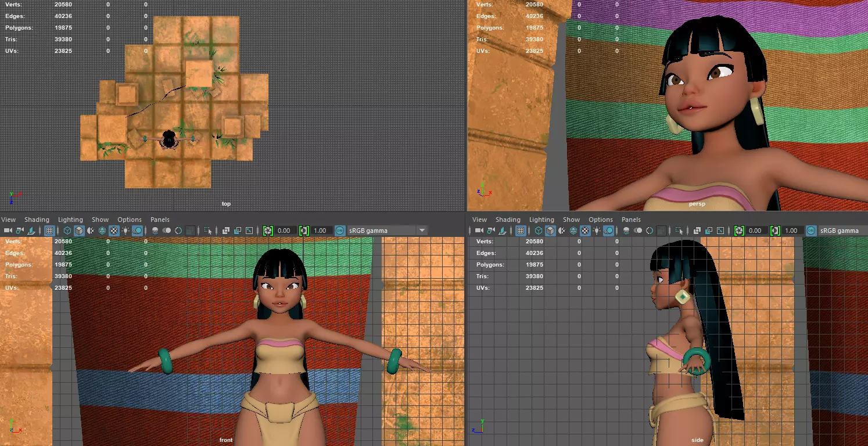Screen dimensions: 868x446
Task: Open sRGB gamma dropdown in front panel
Action: (388, 231)
